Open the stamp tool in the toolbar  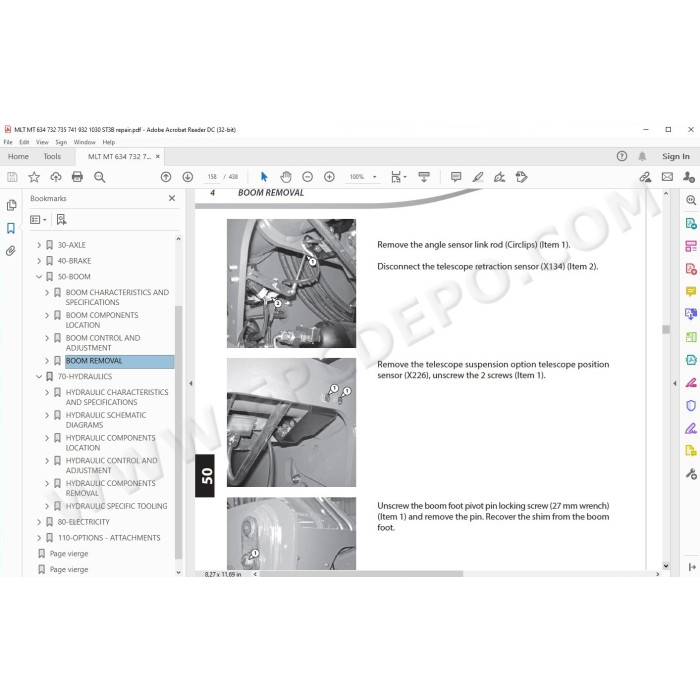[521, 177]
